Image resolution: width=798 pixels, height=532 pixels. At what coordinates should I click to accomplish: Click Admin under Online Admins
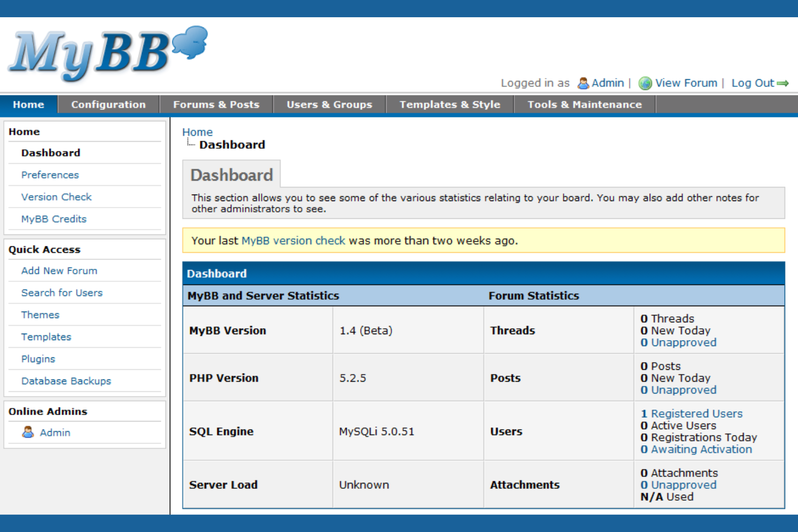coord(55,433)
